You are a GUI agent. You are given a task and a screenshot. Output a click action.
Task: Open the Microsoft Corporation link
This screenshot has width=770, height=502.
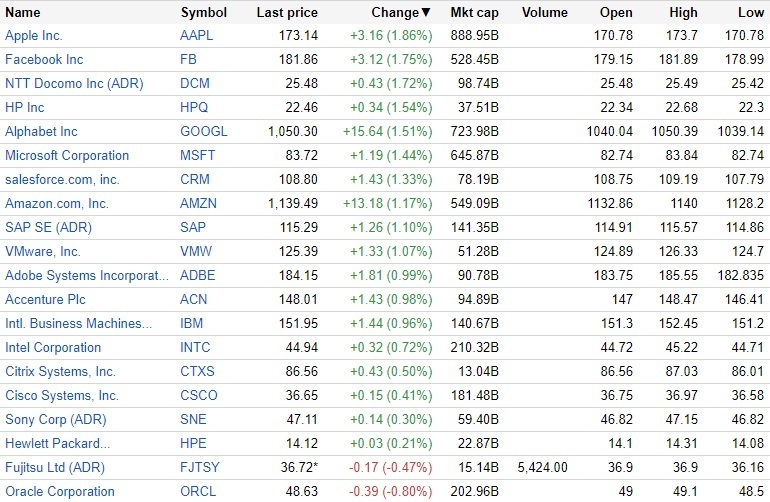click(67, 155)
